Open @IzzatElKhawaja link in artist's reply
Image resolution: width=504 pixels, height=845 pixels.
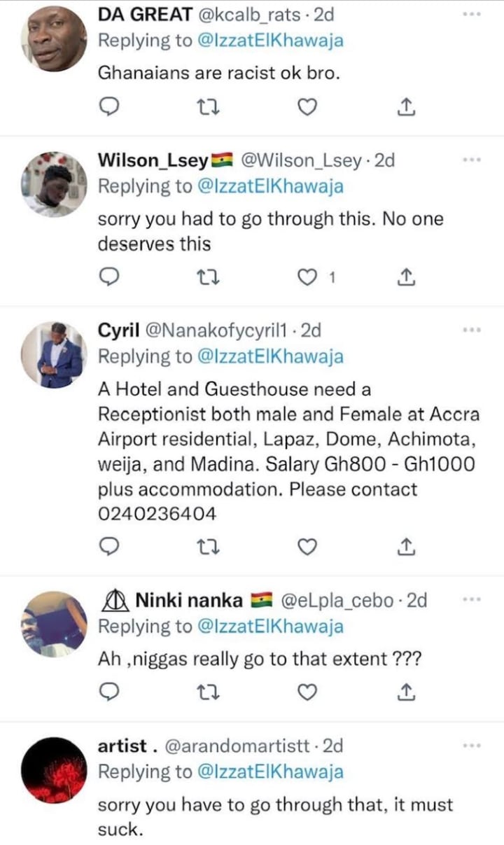269,771
